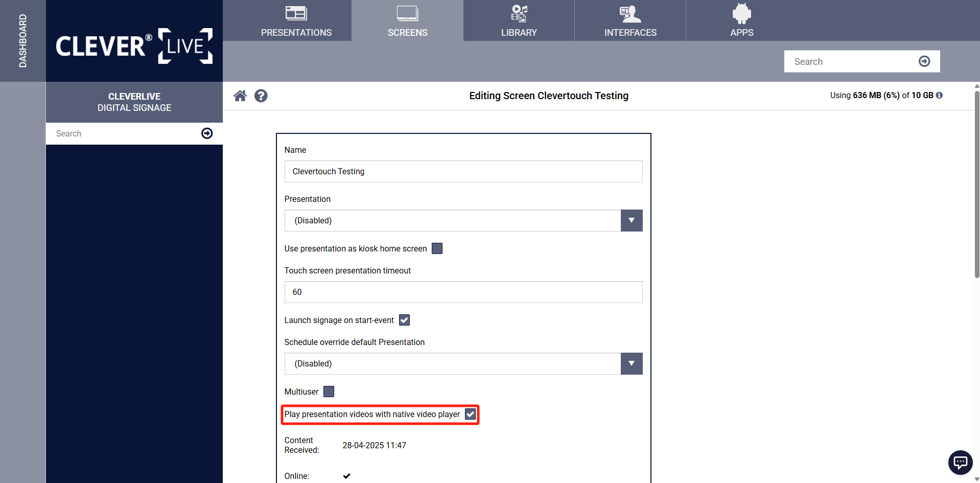Open Schedule override default Presentation dropdown

[632, 363]
